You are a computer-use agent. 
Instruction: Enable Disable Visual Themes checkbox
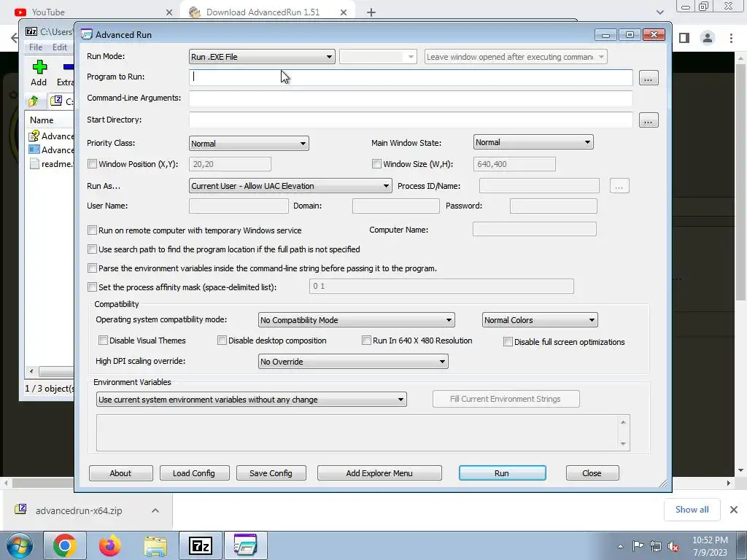103,340
